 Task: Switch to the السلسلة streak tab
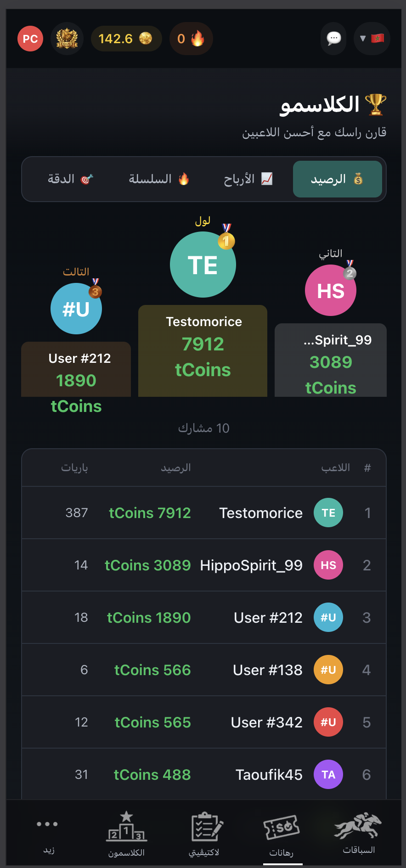coord(158,179)
